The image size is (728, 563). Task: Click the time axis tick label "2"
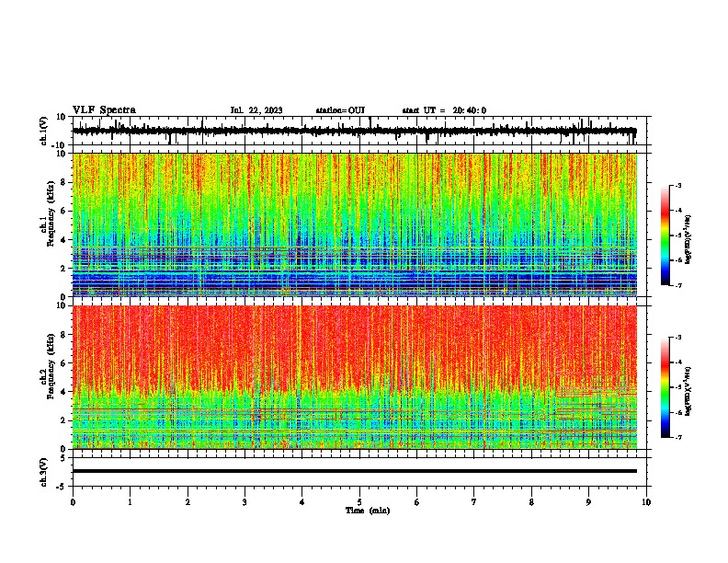[x=188, y=502]
